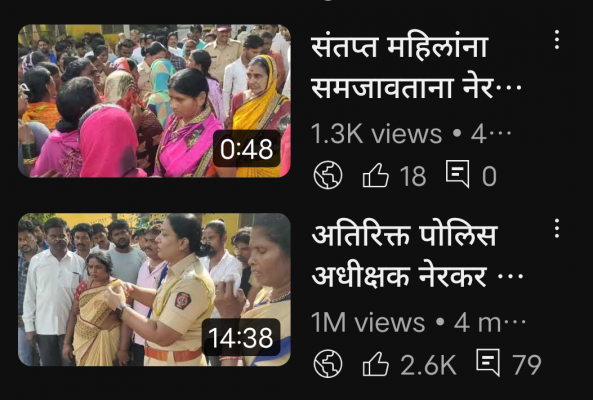Tap the thumbs-up icon showing 2.6K likes

[x=376, y=364]
